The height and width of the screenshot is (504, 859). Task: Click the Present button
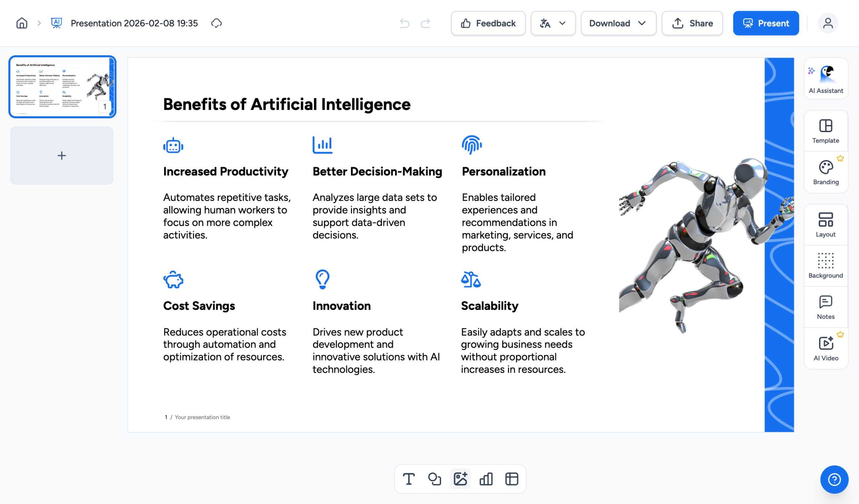click(x=766, y=23)
